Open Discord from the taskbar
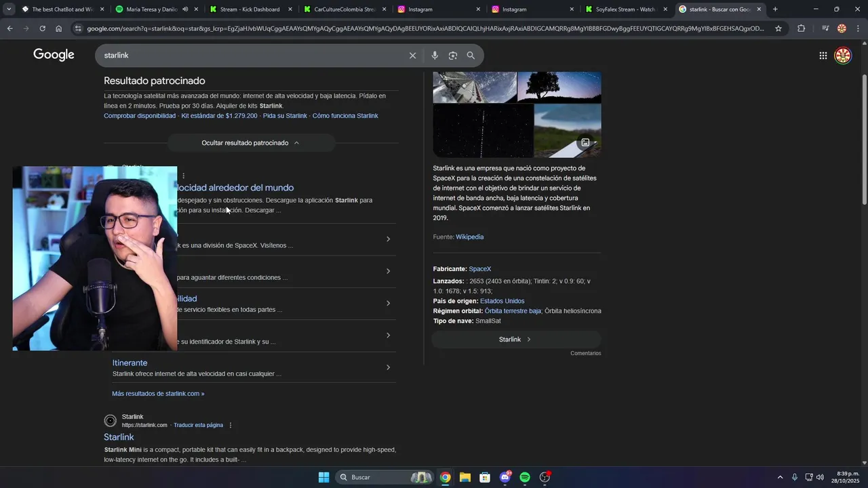The image size is (868, 488). 505,477
